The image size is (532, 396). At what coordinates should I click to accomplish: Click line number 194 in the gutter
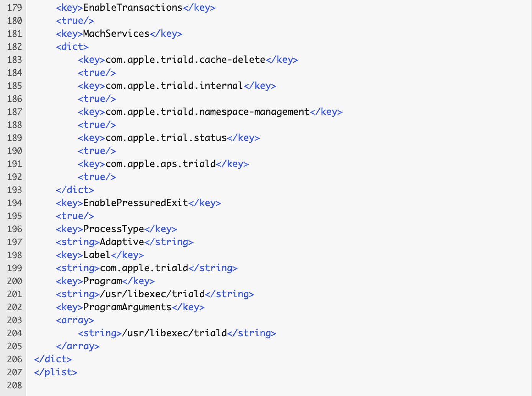pyautogui.click(x=15, y=203)
